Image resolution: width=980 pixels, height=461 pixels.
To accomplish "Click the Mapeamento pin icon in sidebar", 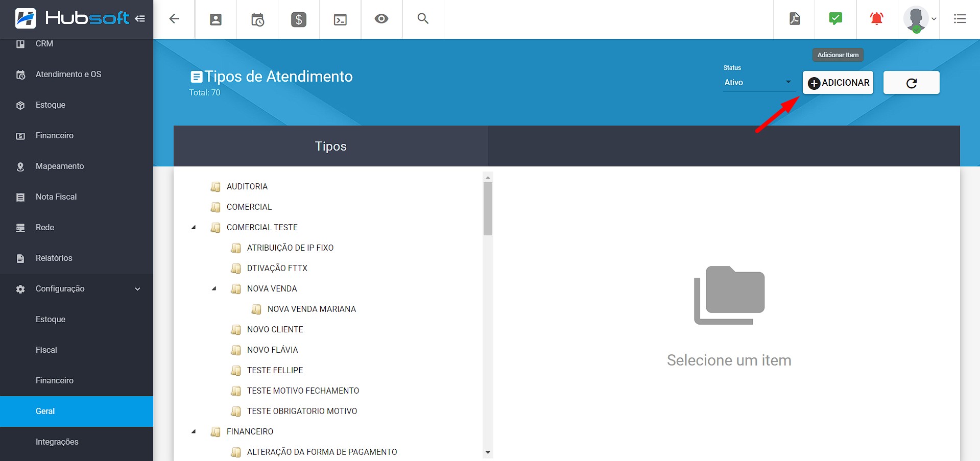I will click(x=20, y=166).
